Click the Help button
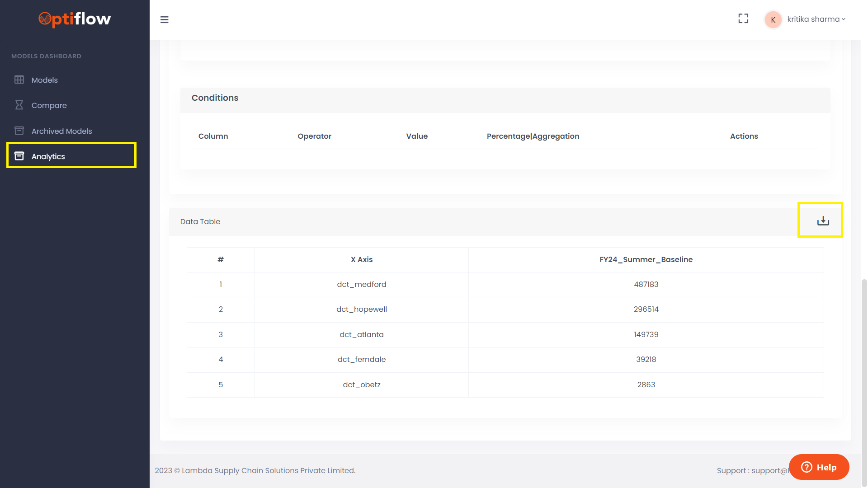The width and height of the screenshot is (868, 488). pyautogui.click(x=819, y=467)
